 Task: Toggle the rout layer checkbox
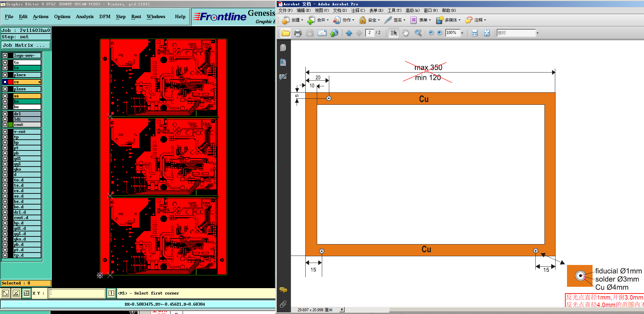tap(5, 125)
